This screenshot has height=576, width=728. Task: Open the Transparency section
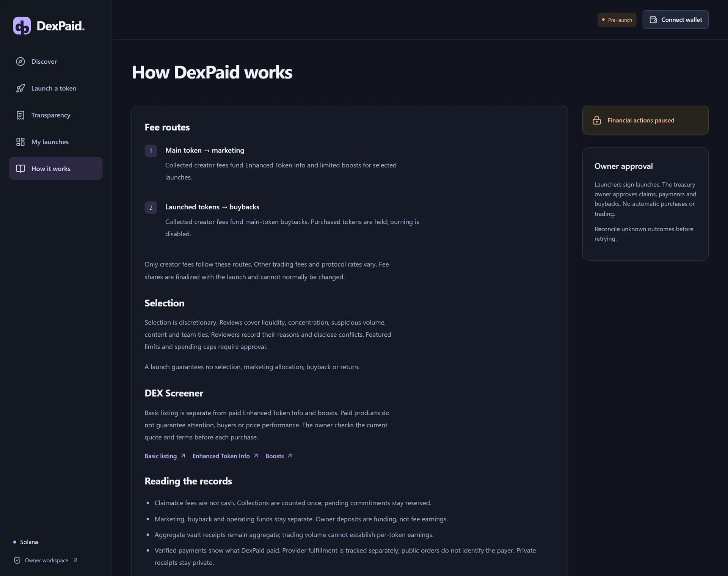(56, 115)
